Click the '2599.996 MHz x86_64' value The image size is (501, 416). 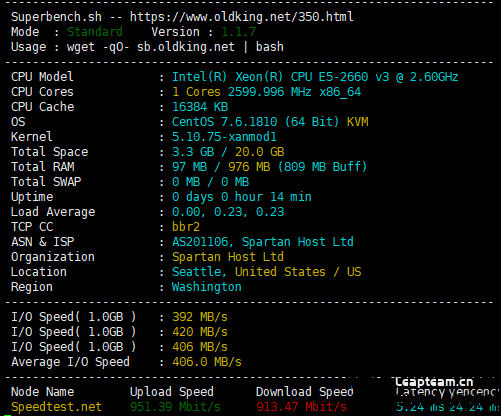(294, 92)
